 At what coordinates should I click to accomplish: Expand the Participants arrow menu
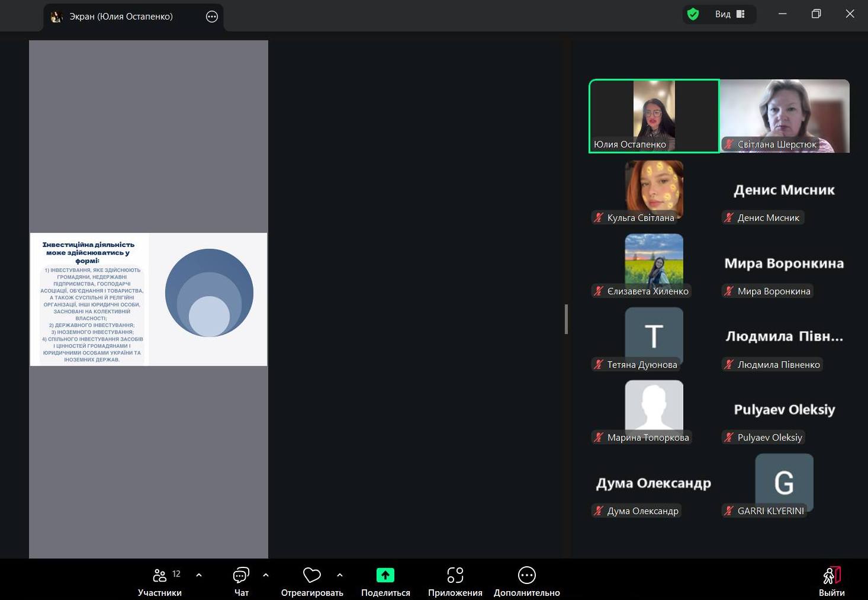coord(199,575)
